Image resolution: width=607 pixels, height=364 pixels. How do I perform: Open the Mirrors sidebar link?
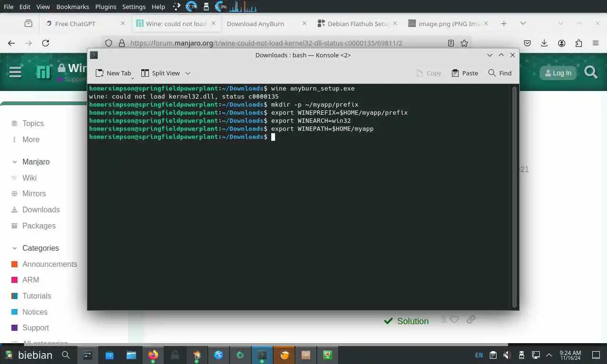click(x=34, y=193)
